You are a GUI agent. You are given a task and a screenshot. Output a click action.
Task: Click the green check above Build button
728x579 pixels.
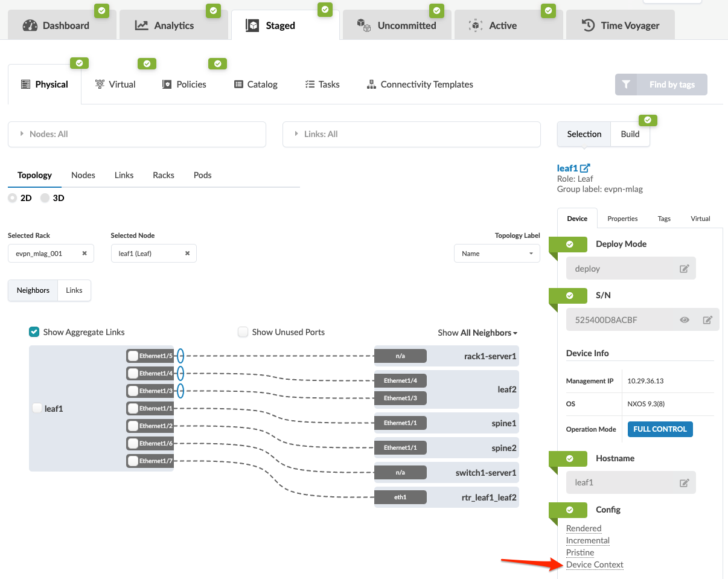[648, 120]
